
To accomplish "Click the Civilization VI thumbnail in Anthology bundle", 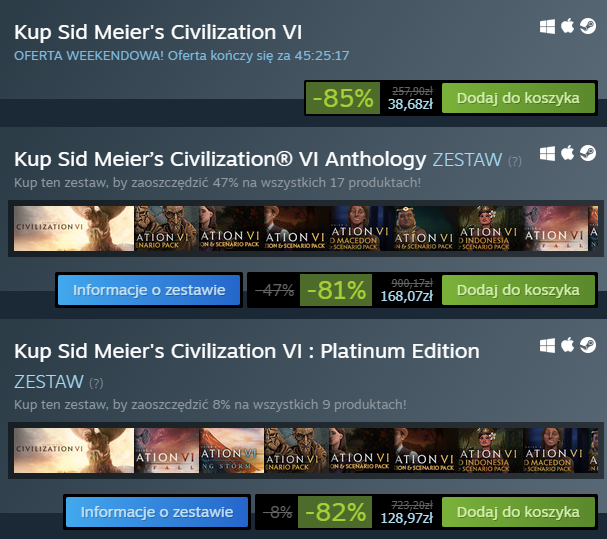I will pos(73,228).
